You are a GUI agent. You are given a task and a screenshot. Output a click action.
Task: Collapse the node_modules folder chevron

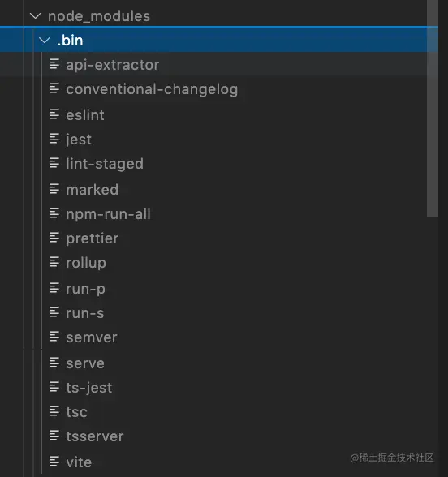36,16
